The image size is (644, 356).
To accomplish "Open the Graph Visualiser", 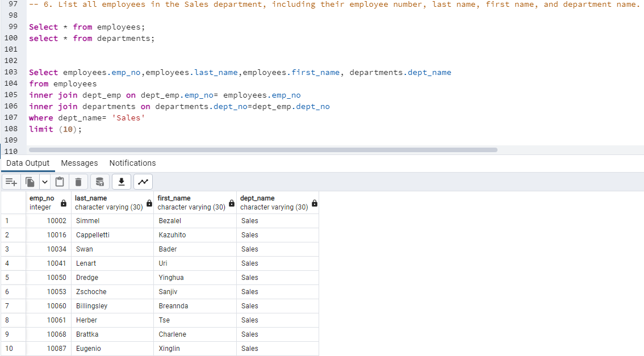I will pos(143,182).
